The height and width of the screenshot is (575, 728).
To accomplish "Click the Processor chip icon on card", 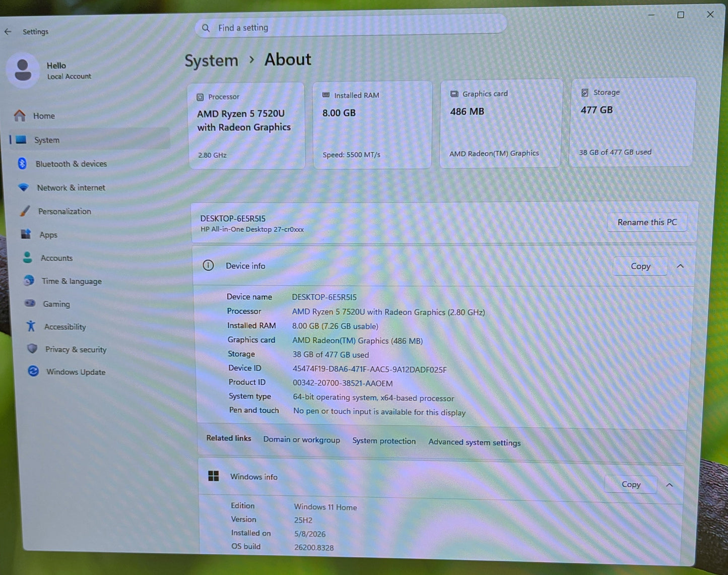I will (x=200, y=97).
